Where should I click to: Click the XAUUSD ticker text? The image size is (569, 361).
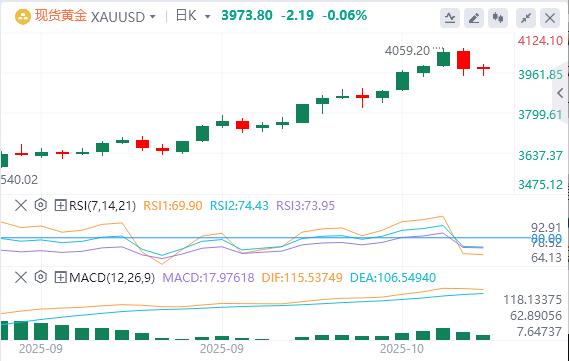click(118, 17)
